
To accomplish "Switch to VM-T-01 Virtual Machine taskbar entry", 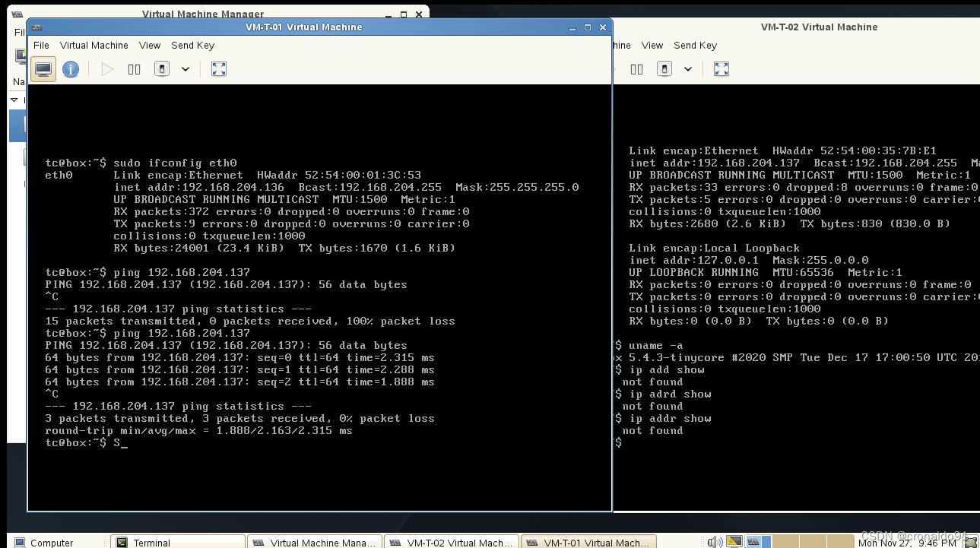I will tap(588, 543).
